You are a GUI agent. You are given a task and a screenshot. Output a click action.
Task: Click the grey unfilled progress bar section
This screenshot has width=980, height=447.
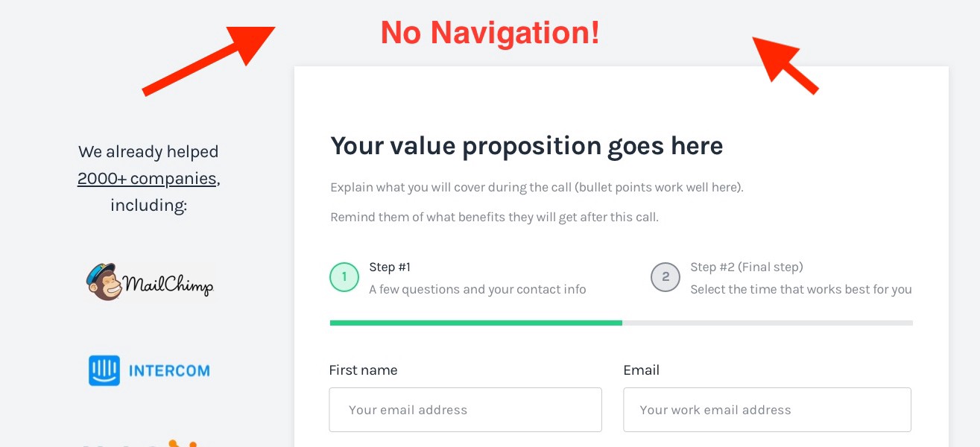(767, 323)
